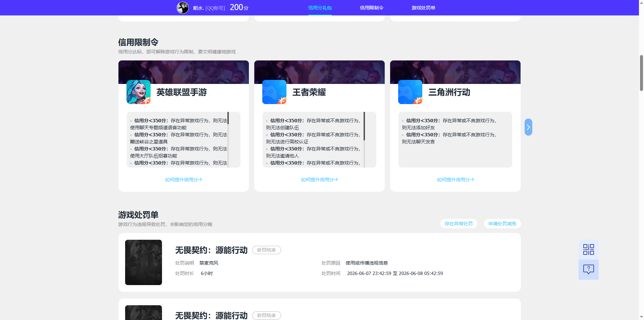This screenshot has width=644, height=320.
Task: Click the 200分 credit score
Action: click(239, 7)
